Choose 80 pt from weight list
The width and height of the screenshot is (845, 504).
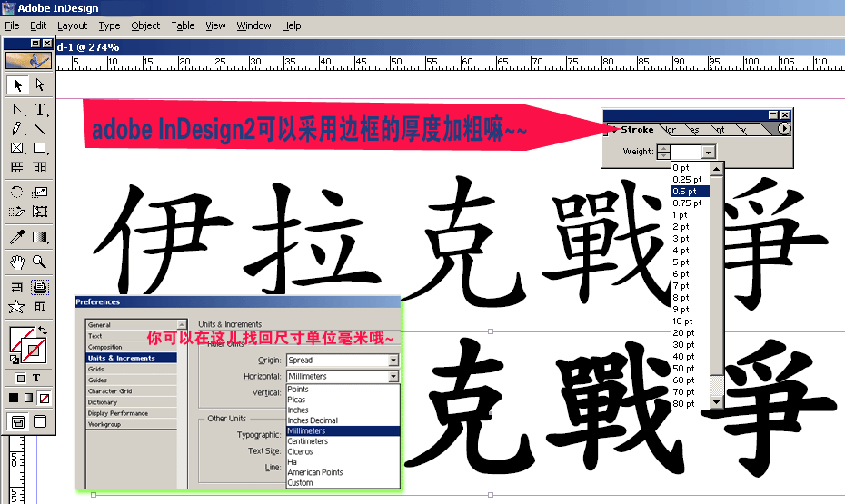coord(691,404)
